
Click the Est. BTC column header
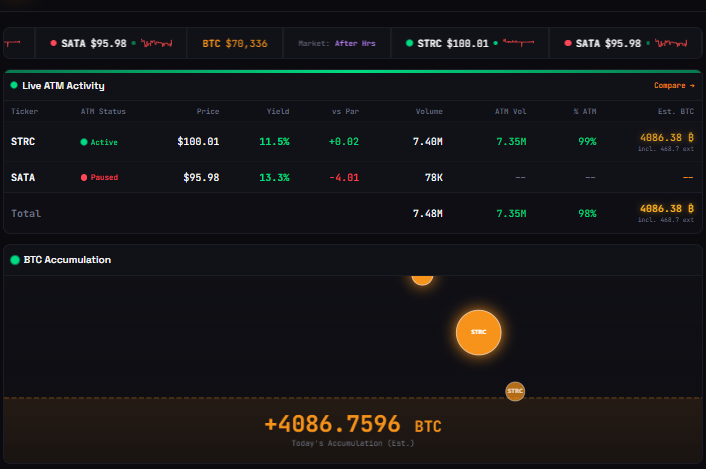click(x=676, y=111)
